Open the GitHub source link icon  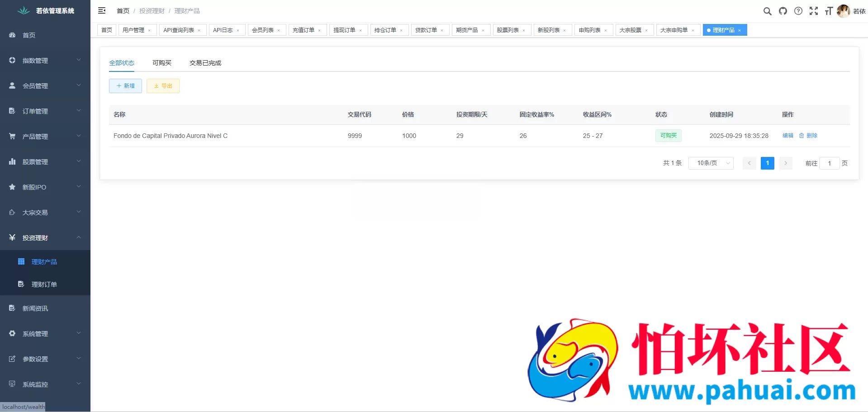tap(783, 11)
